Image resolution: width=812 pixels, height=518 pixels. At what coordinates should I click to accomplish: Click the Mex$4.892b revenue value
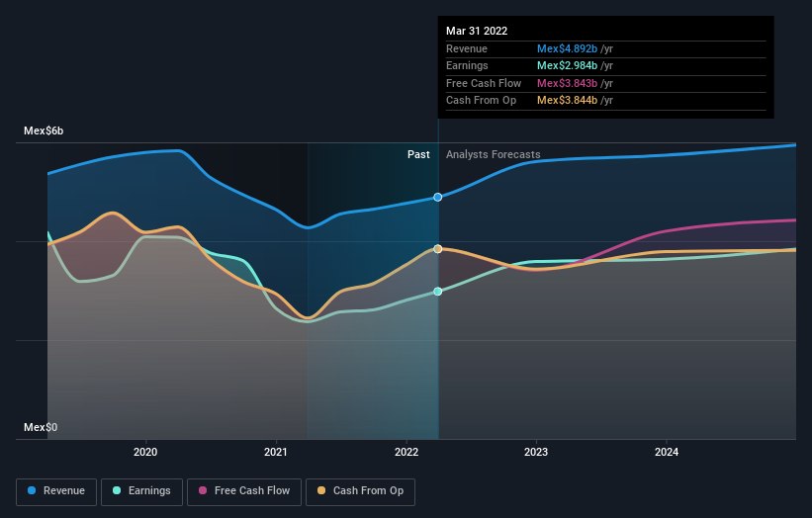click(x=567, y=48)
